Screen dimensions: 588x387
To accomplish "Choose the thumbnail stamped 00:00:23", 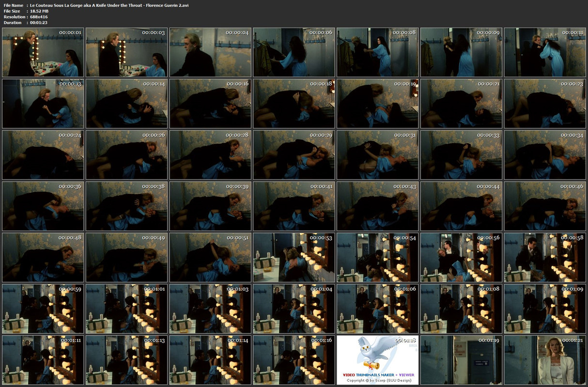I will [x=545, y=104].
